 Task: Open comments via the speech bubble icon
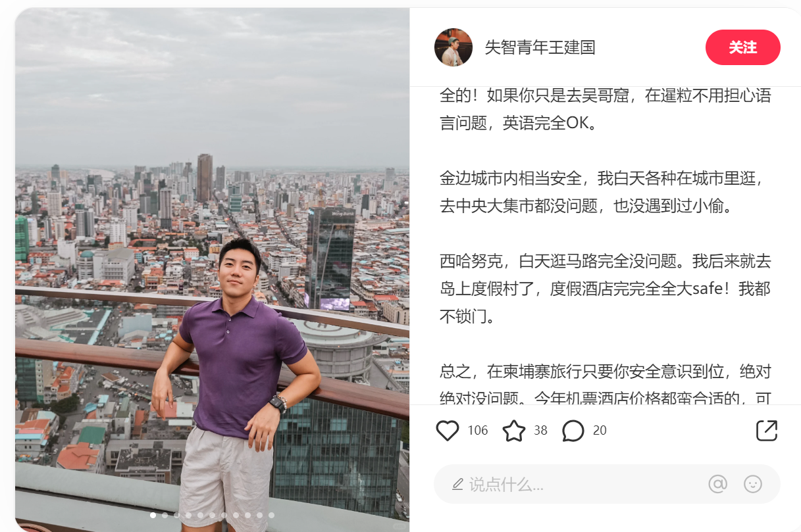573,431
